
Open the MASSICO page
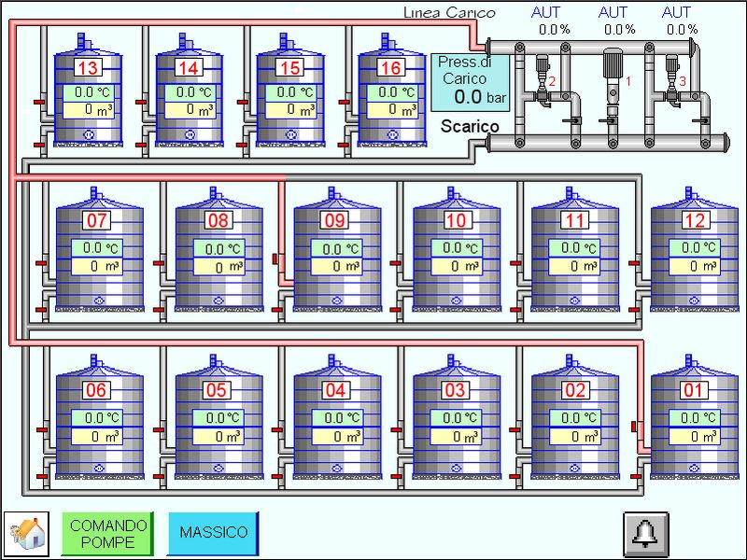pyautogui.click(x=214, y=534)
